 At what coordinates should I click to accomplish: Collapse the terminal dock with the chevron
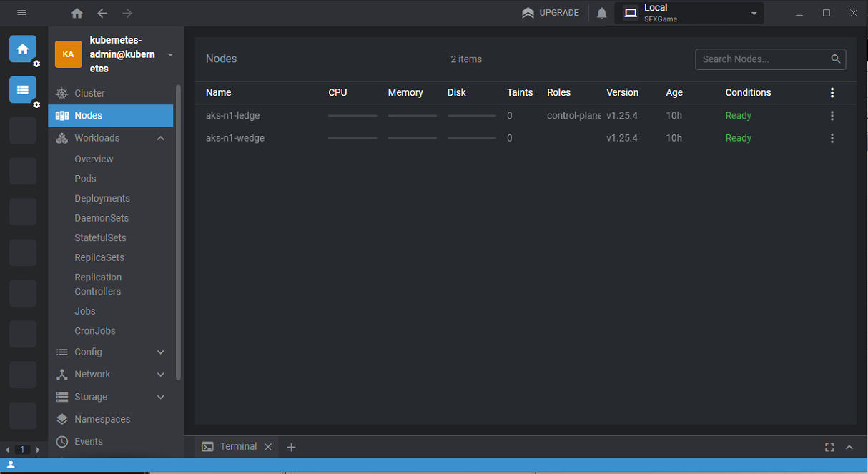(x=849, y=447)
